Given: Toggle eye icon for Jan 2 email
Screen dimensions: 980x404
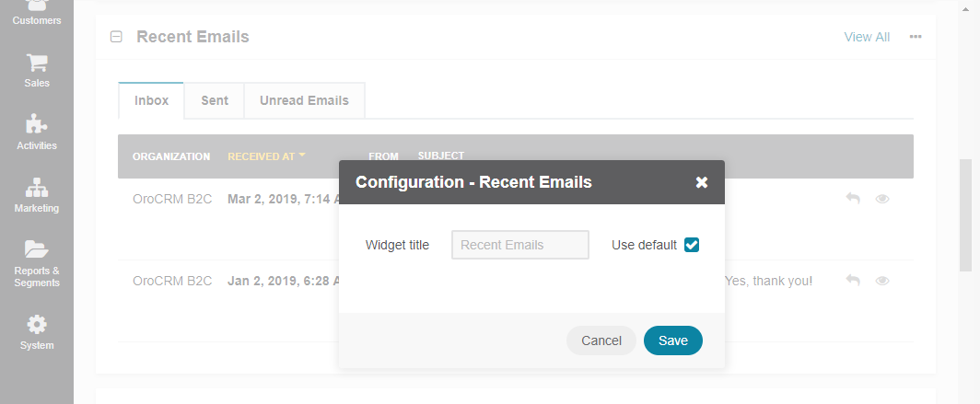Looking at the screenshot, I should coord(881,281).
